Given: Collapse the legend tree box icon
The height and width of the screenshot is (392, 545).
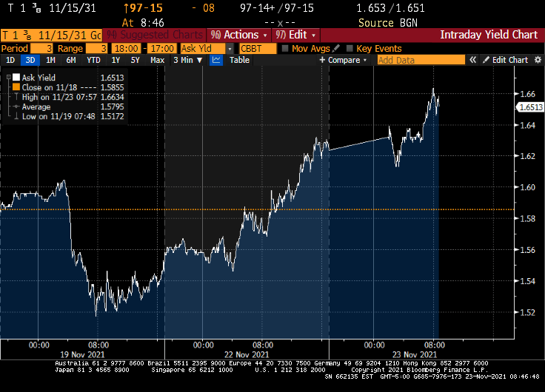Looking at the screenshot, I should point(8,77).
